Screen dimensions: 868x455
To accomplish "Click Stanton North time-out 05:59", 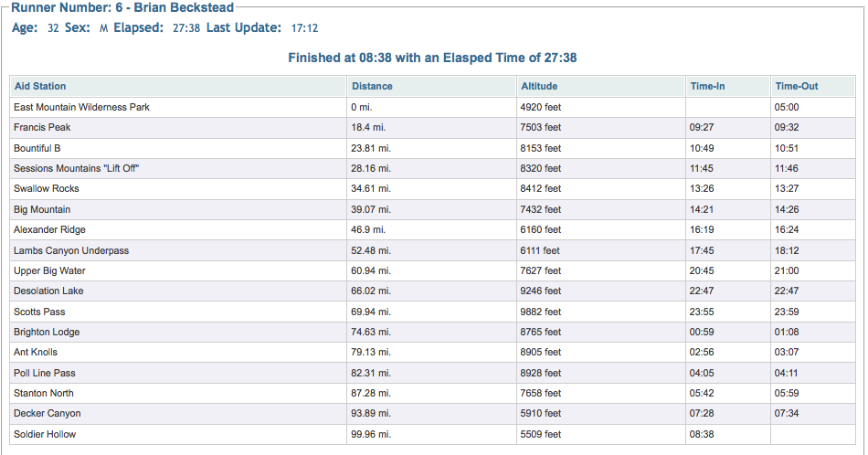I will point(787,394).
